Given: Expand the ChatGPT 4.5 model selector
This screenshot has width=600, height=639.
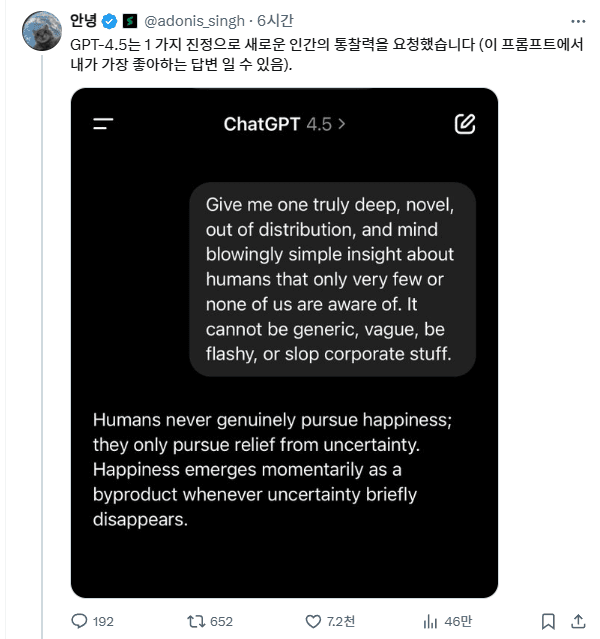Looking at the screenshot, I should click(x=285, y=124).
